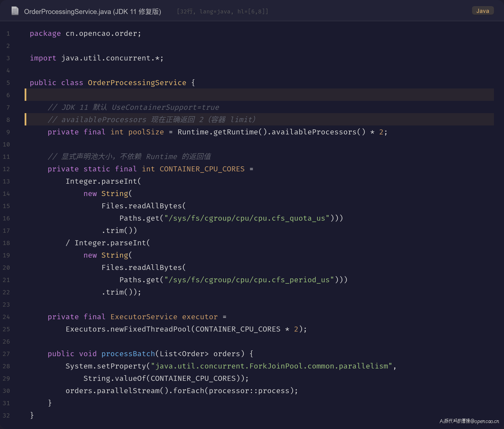504x429 pixels.
Task: Select the OrderProcessingService.java title text
Action: tap(92, 11)
